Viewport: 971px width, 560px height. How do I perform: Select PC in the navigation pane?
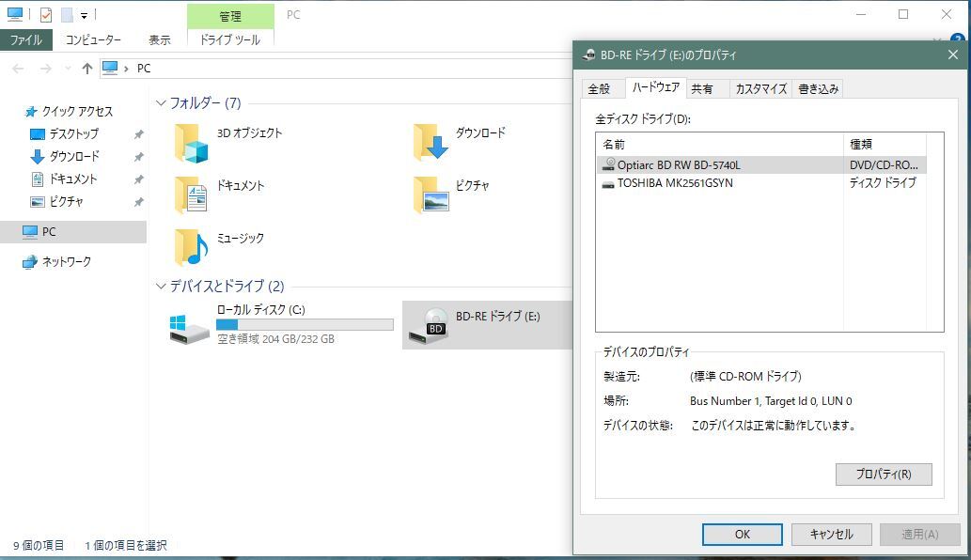pos(73,231)
